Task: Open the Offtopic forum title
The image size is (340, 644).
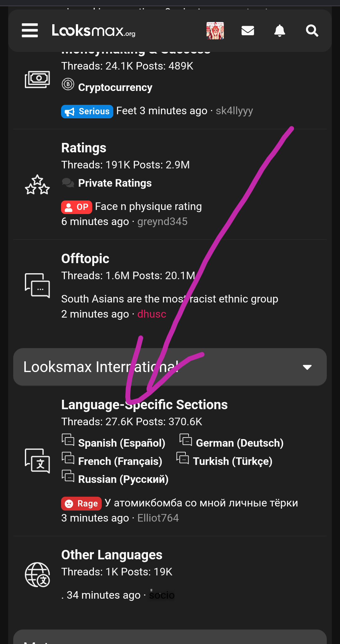Action: point(85,258)
